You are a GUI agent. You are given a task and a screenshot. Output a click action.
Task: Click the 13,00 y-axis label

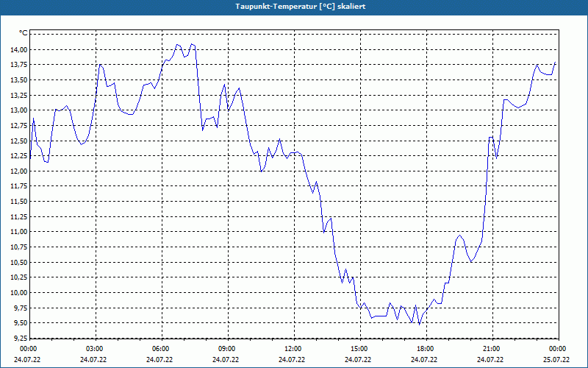19,110
